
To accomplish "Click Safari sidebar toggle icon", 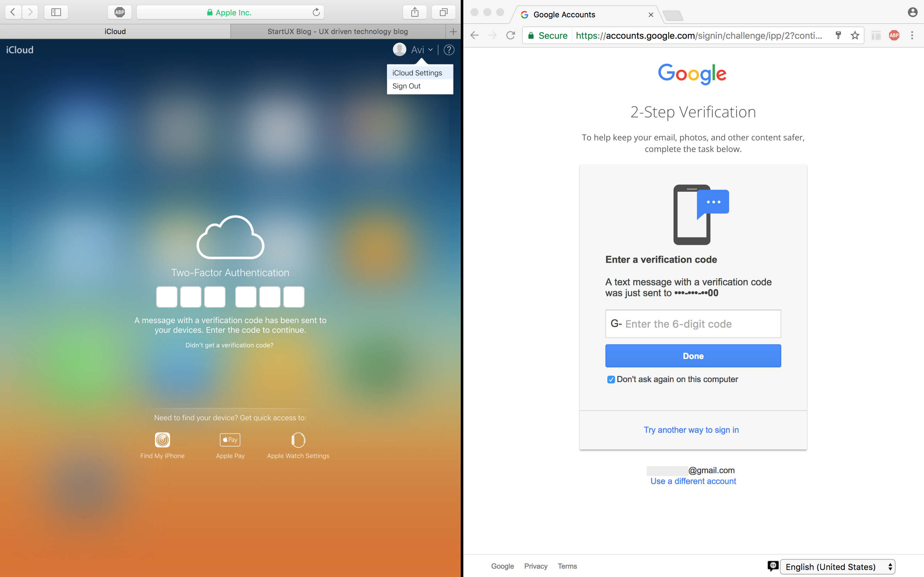I will [56, 12].
